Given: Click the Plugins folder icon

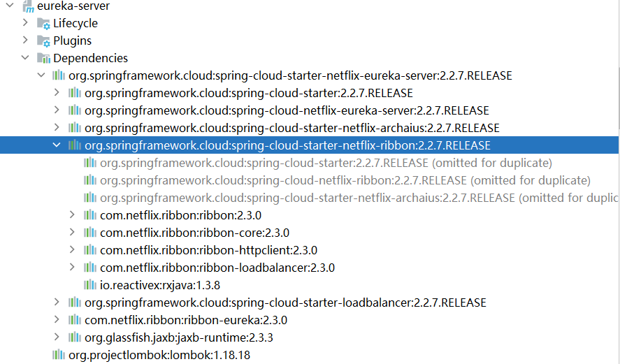Looking at the screenshot, I should click(44, 41).
